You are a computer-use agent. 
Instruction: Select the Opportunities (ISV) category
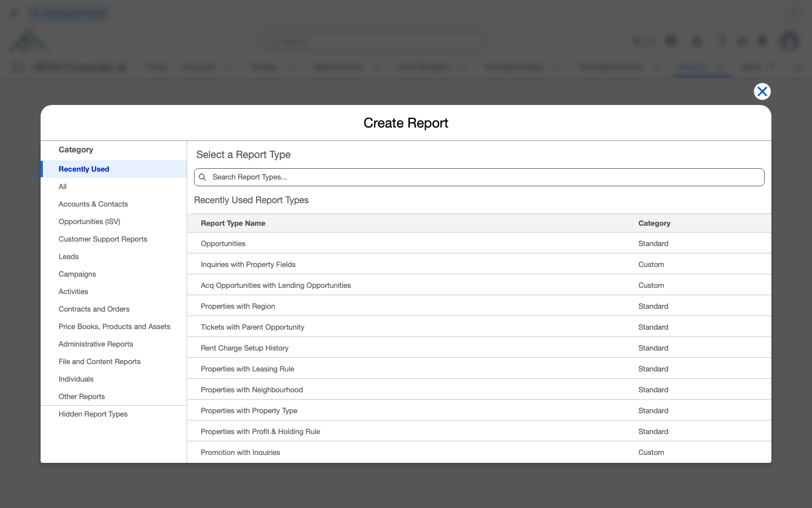[114, 222]
